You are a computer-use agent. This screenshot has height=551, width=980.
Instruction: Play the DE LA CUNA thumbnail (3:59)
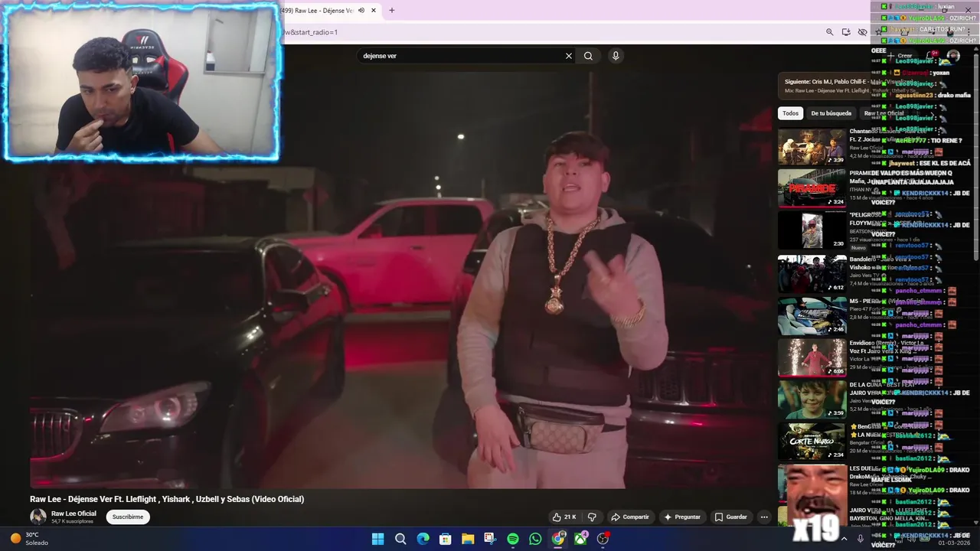click(812, 399)
